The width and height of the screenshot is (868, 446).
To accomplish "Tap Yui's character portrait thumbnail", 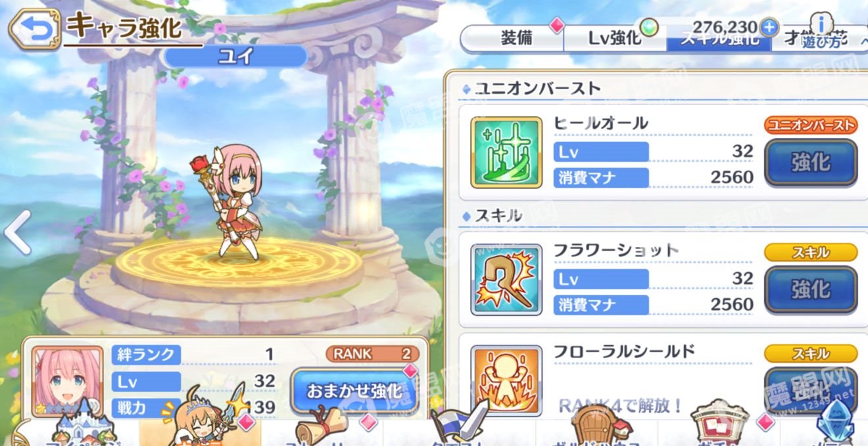I will tap(67, 382).
